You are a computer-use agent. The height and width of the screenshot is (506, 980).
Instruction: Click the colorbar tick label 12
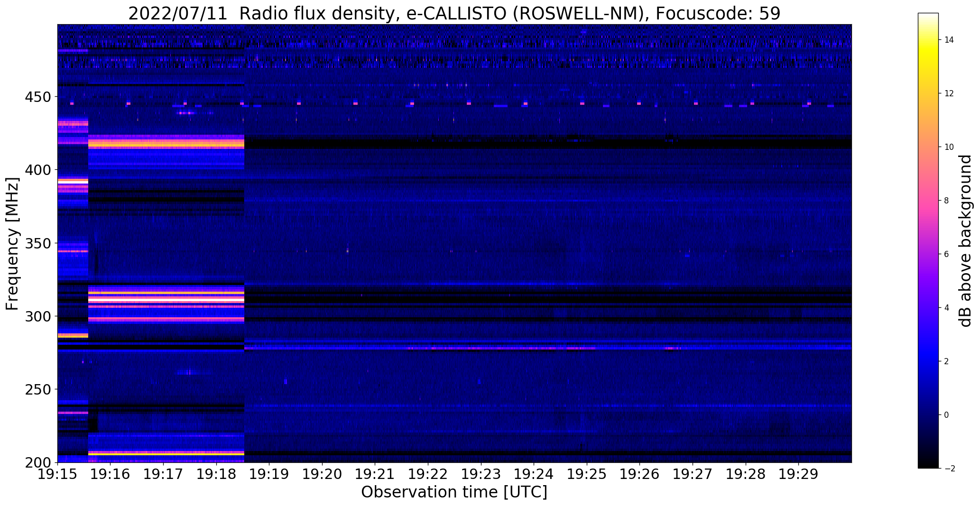pyautogui.click(x=949, y=93)
